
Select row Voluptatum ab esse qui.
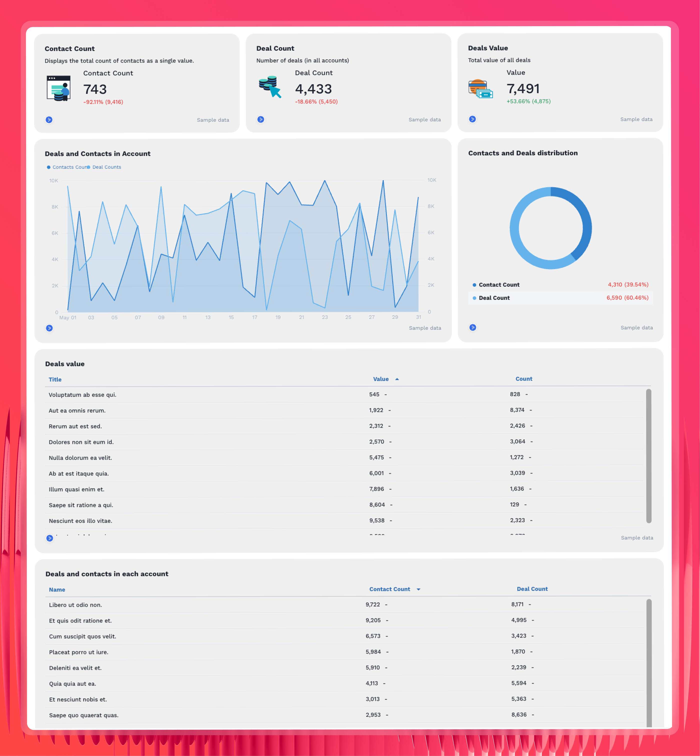344,395
